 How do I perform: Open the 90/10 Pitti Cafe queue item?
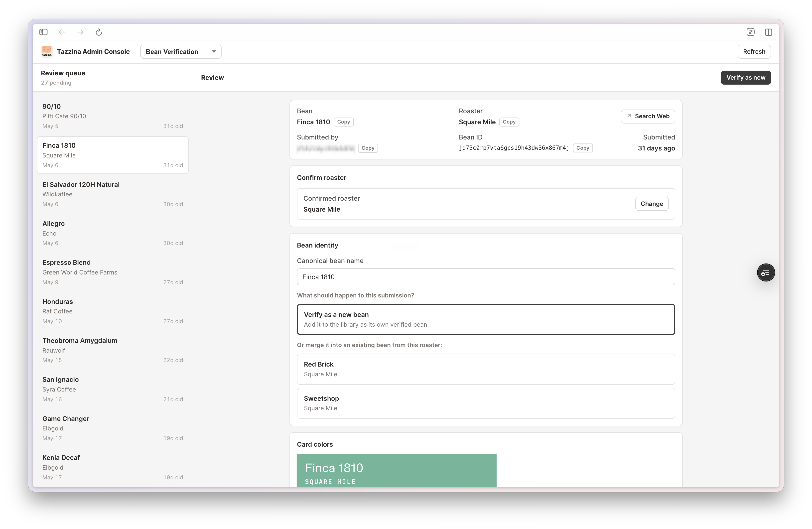coord(113,116)
